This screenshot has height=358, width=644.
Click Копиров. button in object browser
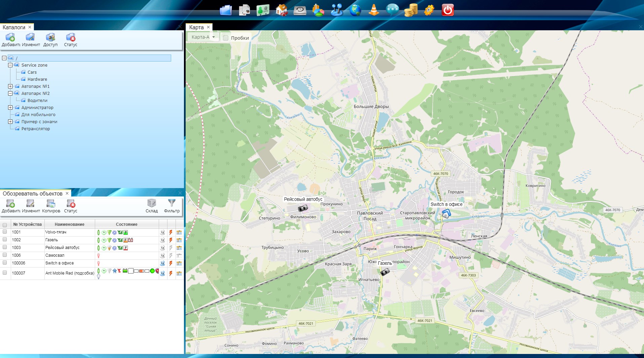point(51,206)
